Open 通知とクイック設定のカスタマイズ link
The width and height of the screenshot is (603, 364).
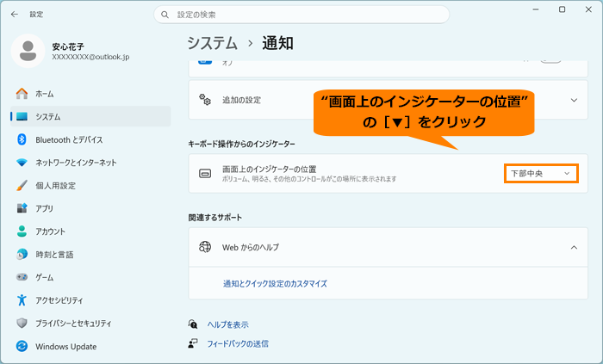click(275, 283)
